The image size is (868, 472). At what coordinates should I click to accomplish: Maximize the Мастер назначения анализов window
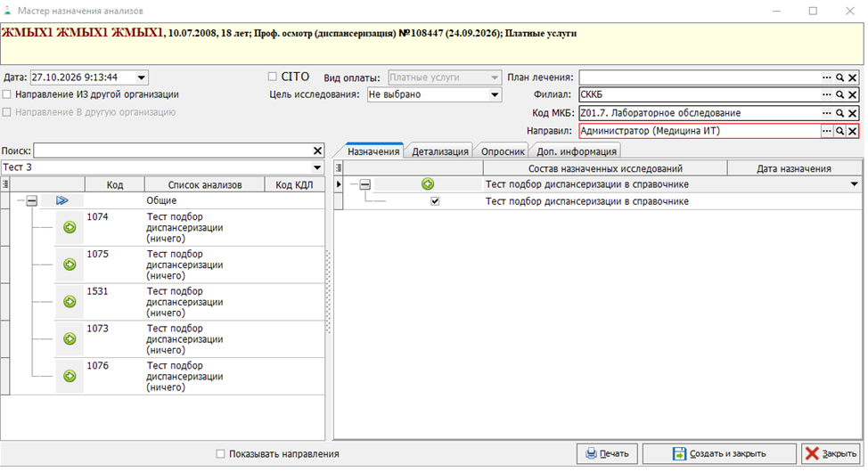813,11
